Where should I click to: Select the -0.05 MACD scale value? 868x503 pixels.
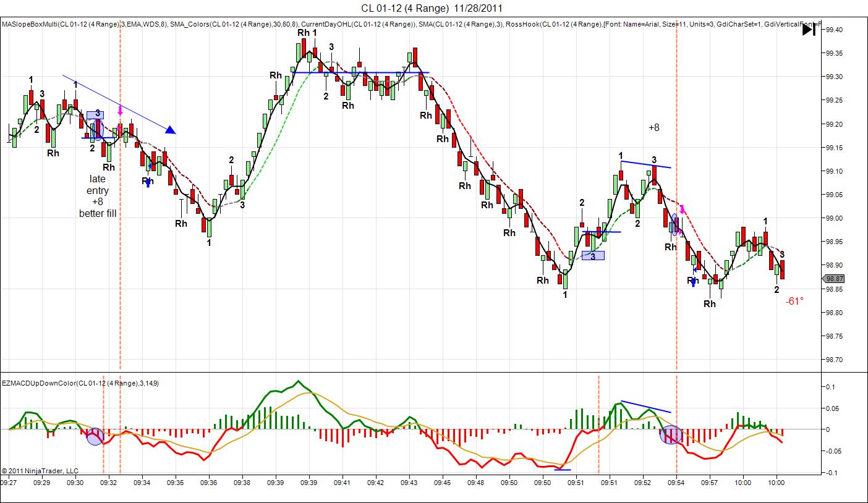833,451
